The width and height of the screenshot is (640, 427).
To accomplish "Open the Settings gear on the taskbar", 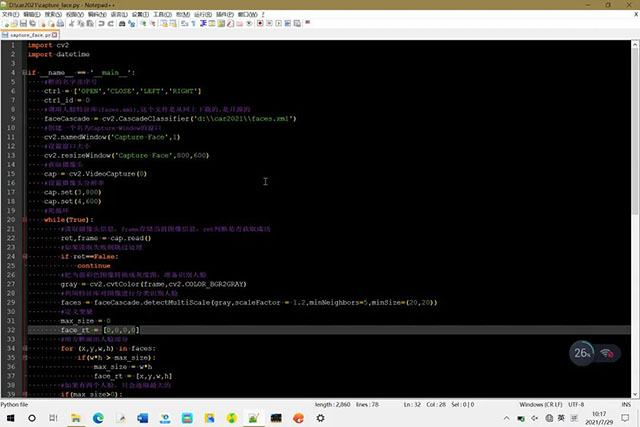I will tap(320, 418).
